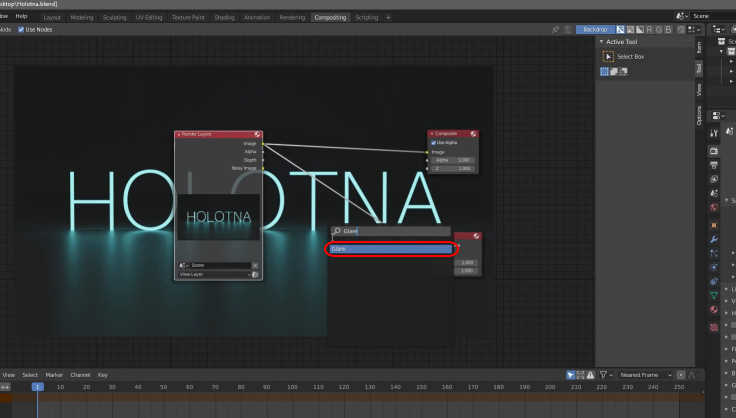Pin the node tree

pos(556,29)
